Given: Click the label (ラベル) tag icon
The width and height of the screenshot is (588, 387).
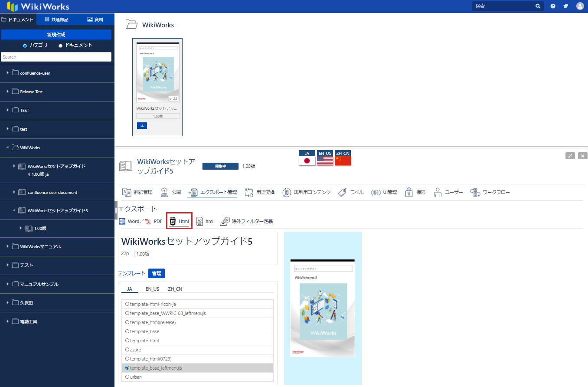Looking at the screenshot, I should tap(342, 192).
